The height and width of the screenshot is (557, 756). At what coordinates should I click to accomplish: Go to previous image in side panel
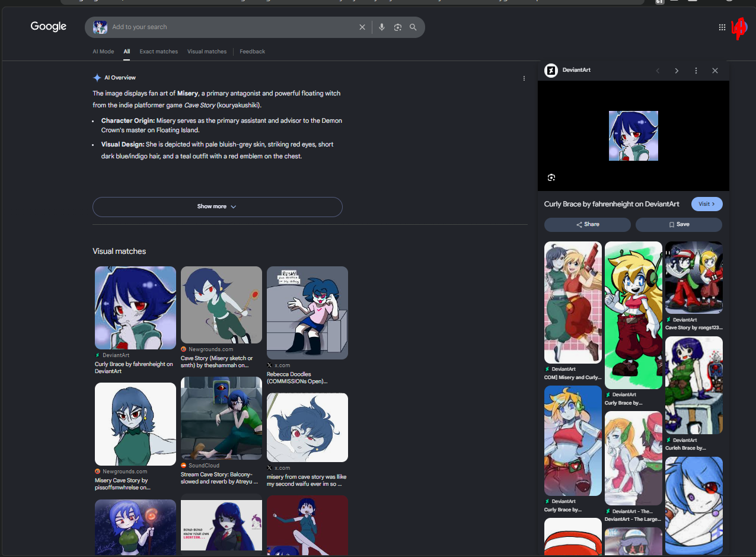[658, 71]
